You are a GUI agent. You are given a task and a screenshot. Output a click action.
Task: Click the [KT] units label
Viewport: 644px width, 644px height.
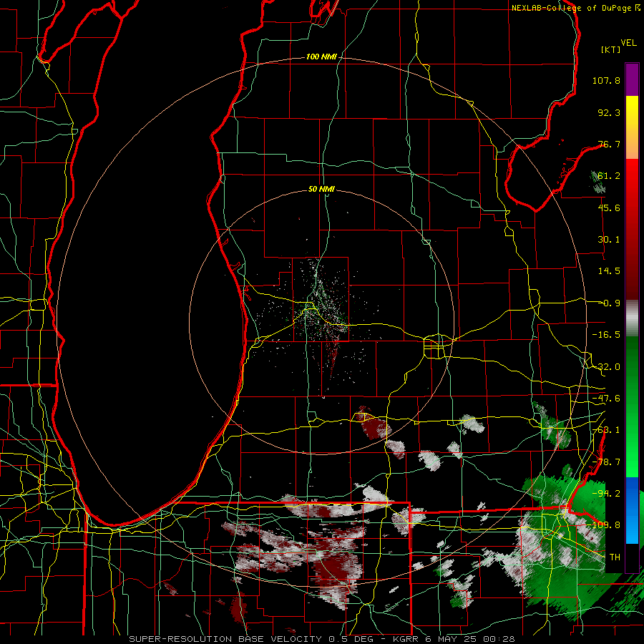[x=611, y=49]
